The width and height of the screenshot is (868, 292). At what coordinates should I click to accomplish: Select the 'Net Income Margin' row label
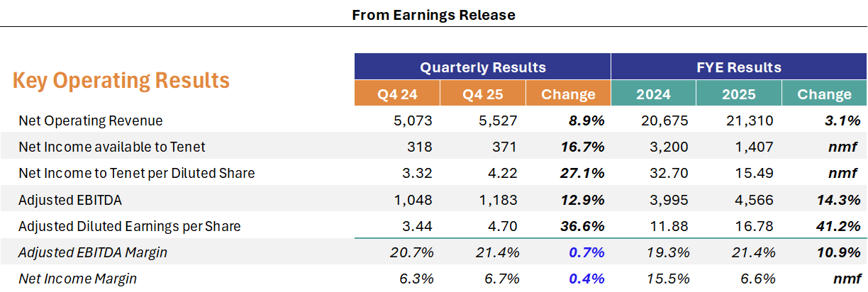coord(77,279)
